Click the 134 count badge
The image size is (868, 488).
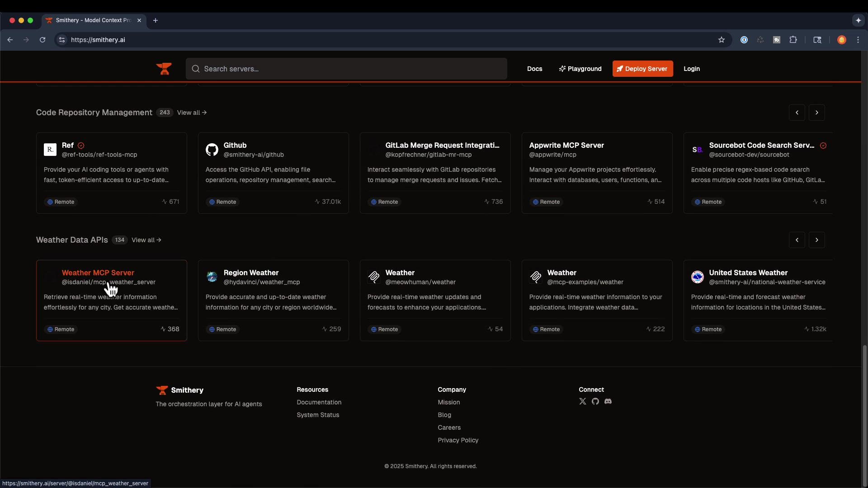[x=119, y=240]
